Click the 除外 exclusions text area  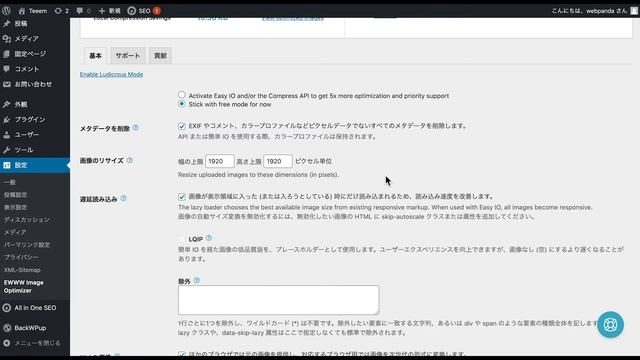tap(278, 300)
